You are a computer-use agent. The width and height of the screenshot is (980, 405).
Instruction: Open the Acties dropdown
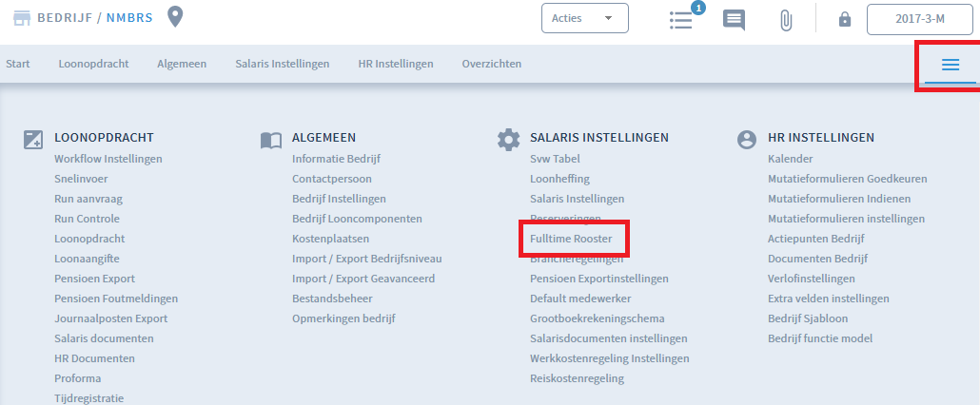point(585,18)
